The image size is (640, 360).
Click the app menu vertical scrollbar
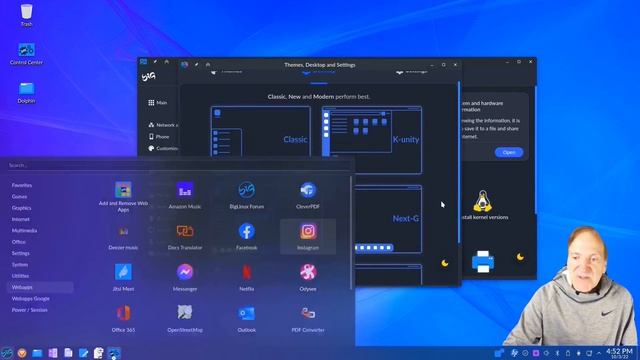[351, 233]
